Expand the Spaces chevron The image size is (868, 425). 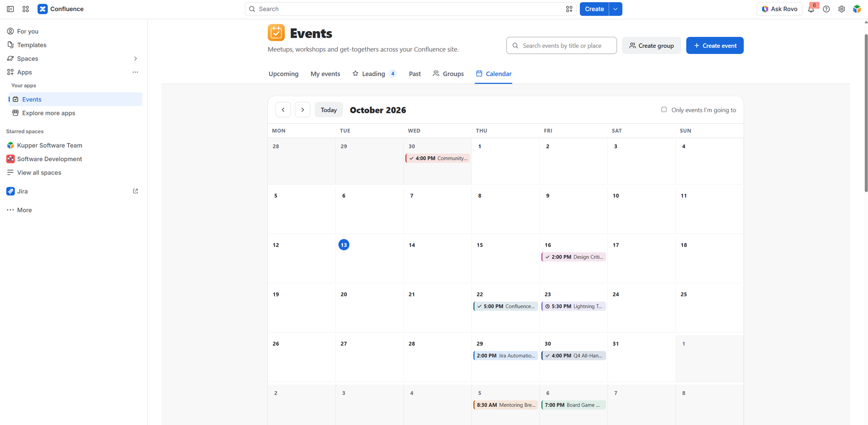point(135,59)
